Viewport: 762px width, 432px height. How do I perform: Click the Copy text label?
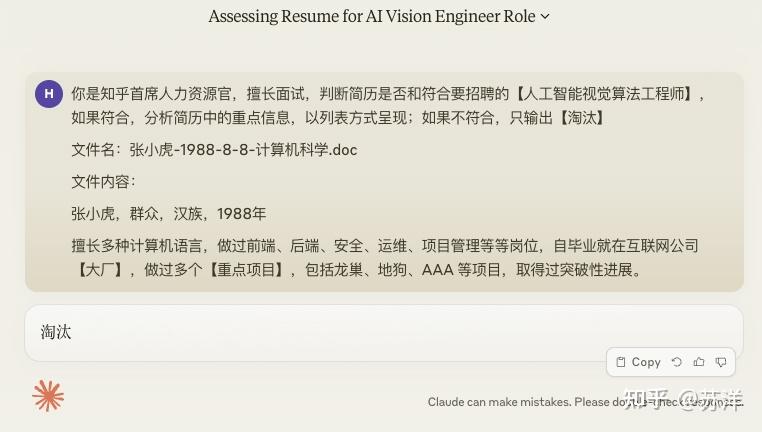coord(646,362)
